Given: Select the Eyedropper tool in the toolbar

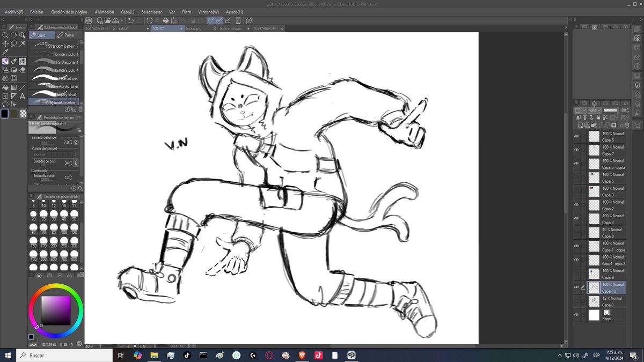Looking at the screenshot, I should pos(5,51).
